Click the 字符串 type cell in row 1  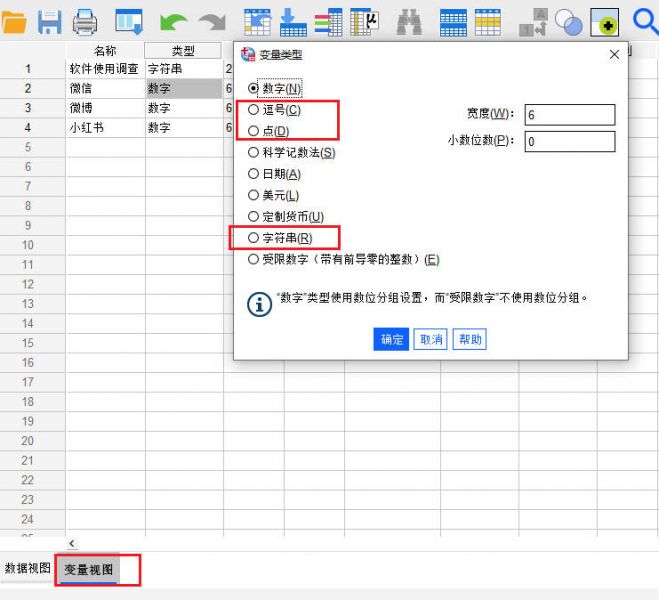pos(184,69)
